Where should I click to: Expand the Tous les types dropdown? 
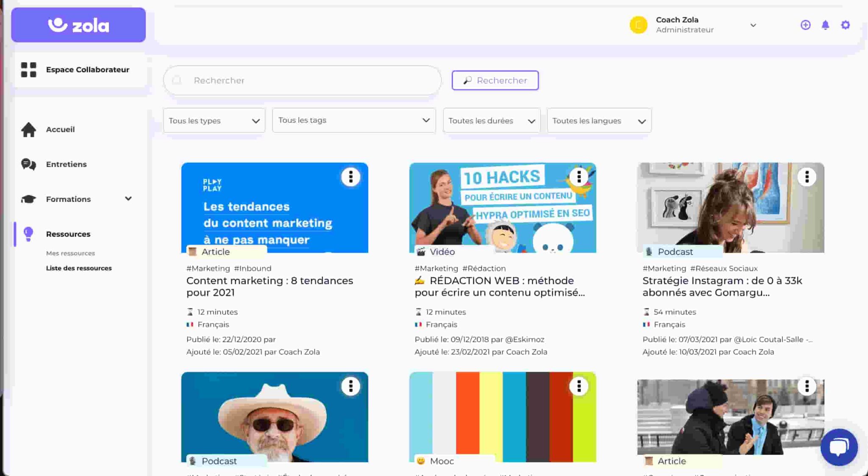(214, 121)
